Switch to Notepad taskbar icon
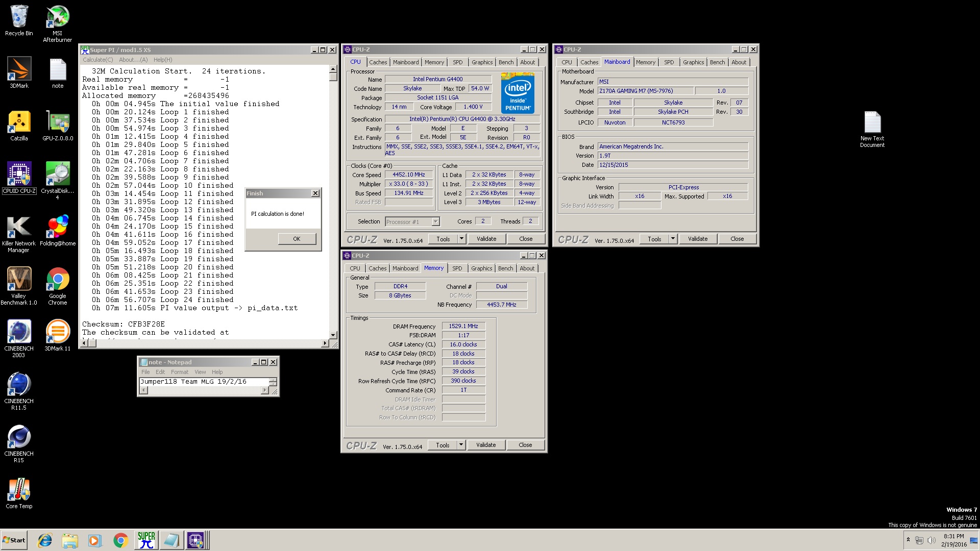This screenshot has height=551, width=980. (x=171, y=540)
